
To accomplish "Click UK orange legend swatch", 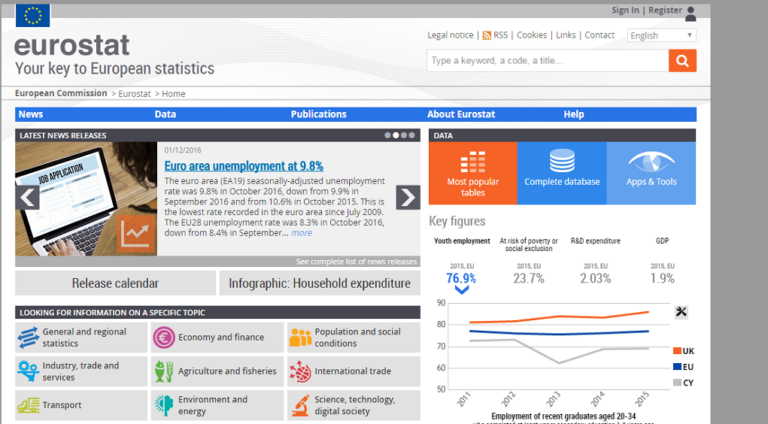I will pyautogui.click(x=677, y=351).
